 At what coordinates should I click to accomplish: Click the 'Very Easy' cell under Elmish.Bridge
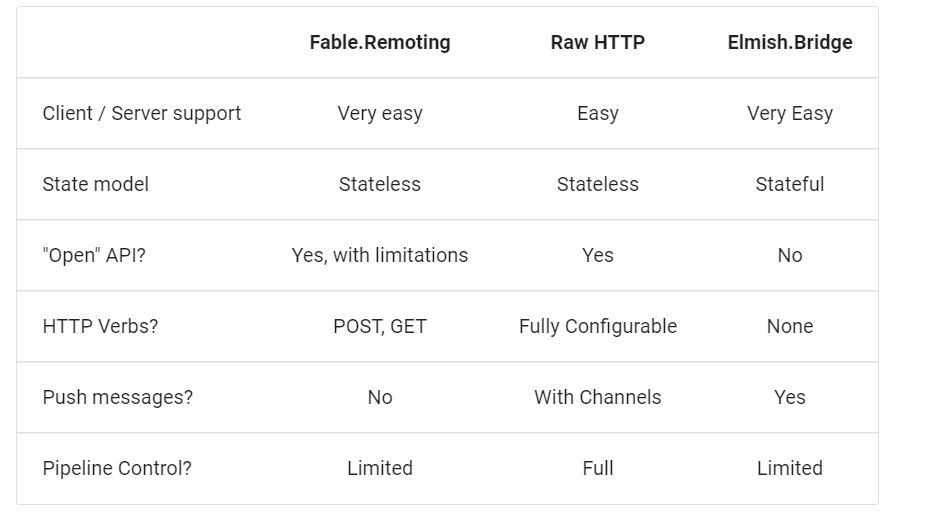point(790,113)
